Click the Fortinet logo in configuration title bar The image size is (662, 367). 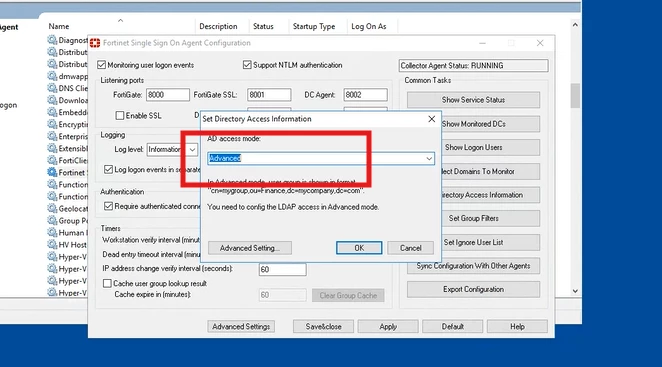pos(95,43)
